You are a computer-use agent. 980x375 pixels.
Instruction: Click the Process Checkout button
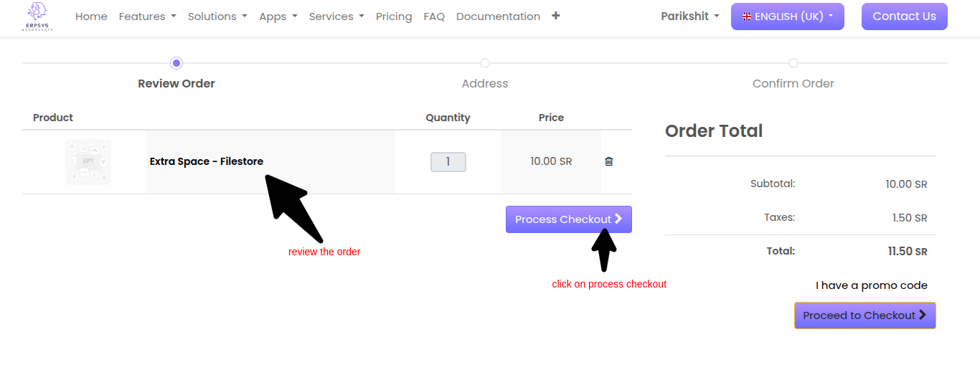pos(568,219)
